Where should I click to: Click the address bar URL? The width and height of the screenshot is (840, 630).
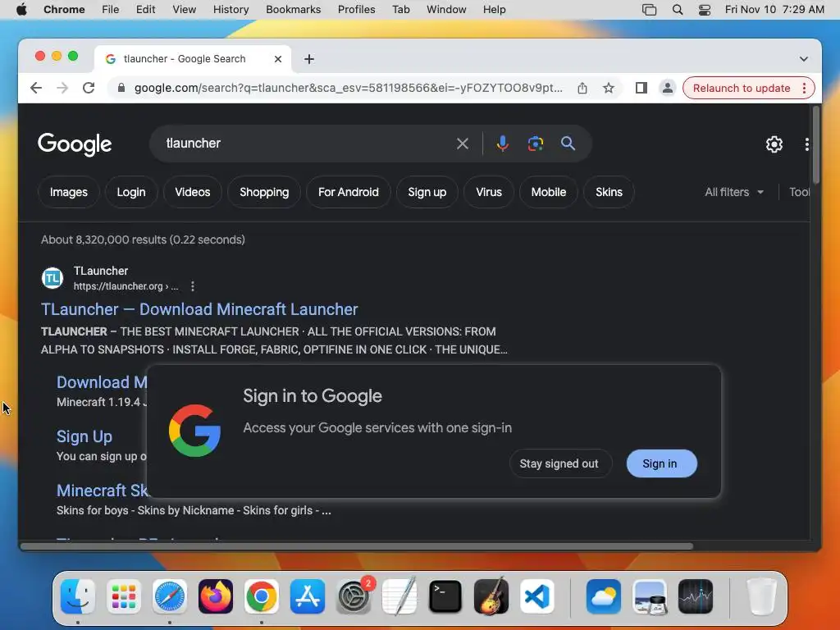(x=348, y=88)
